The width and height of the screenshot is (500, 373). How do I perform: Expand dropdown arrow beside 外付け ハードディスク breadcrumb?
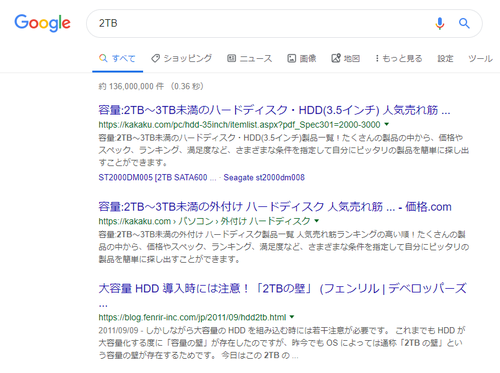(x=317, y=220)
